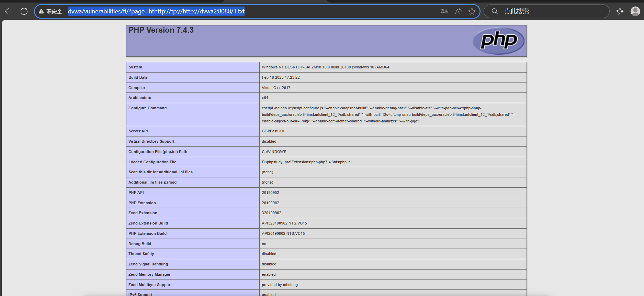
Task: Click the PHP Version 7.4.3 heading
Action: point(161,30)
